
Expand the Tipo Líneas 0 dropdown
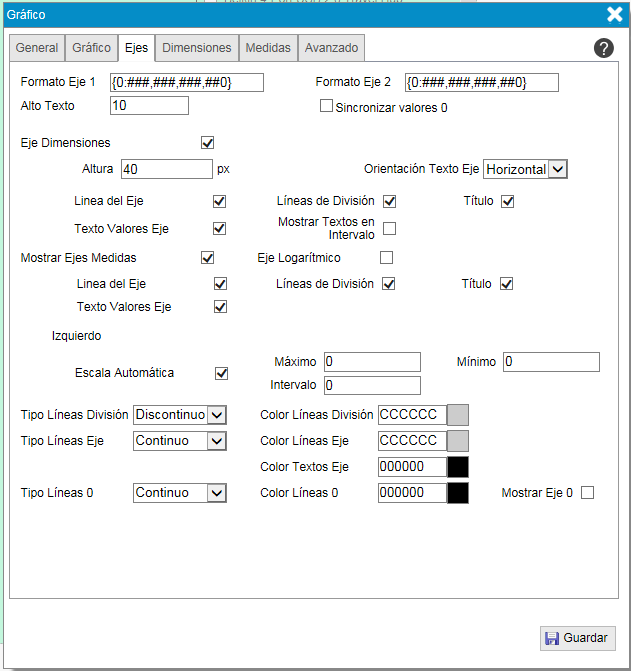coord(180,492)
